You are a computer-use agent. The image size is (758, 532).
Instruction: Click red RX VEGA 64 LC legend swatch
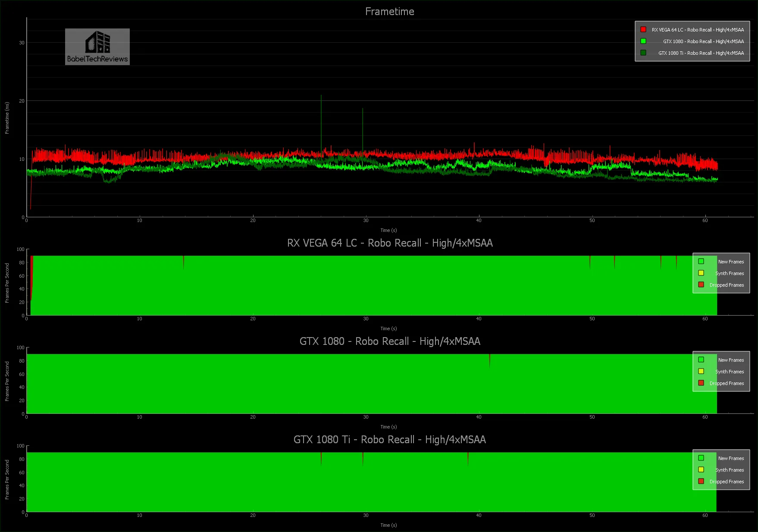[x=643, y=30]
